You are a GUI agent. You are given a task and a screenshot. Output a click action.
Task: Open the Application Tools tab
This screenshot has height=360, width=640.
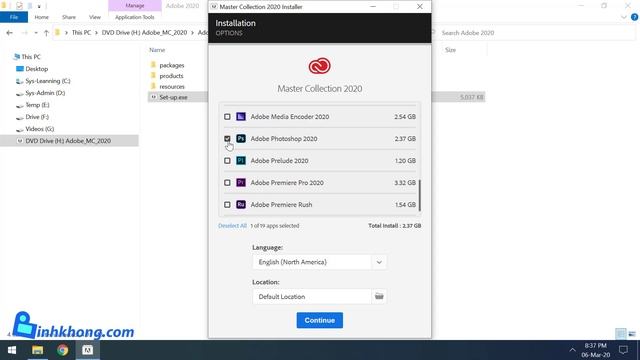click(135, 17)
